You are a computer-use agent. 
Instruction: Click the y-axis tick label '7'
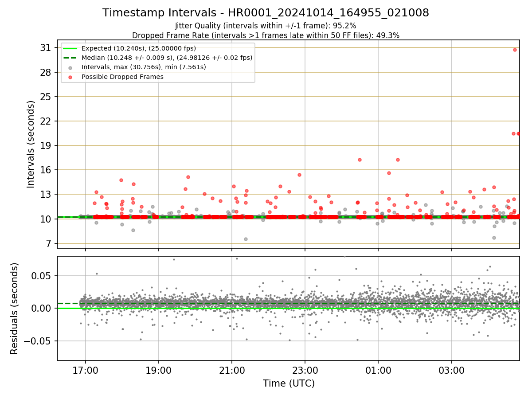[x=48, y=243]
